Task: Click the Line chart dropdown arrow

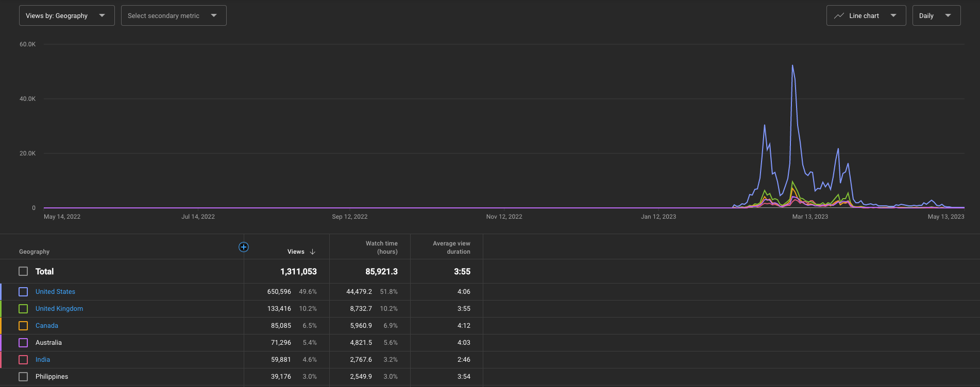Action: click(x=893, y=15)
